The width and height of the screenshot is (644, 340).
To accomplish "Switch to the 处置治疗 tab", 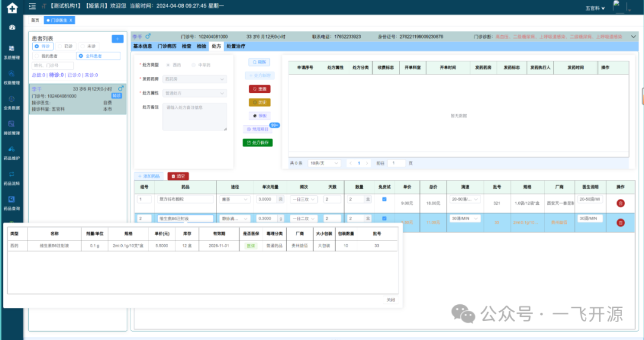I will coord(236,46).
